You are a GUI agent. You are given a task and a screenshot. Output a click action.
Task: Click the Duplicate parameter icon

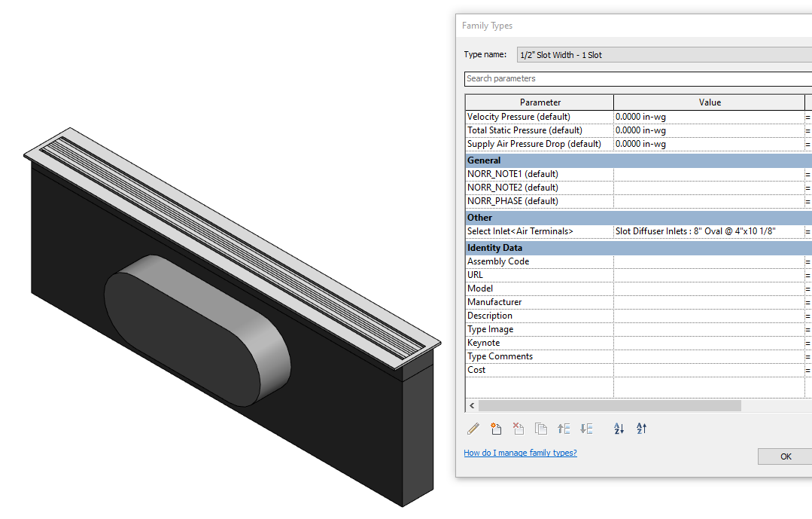540,428
